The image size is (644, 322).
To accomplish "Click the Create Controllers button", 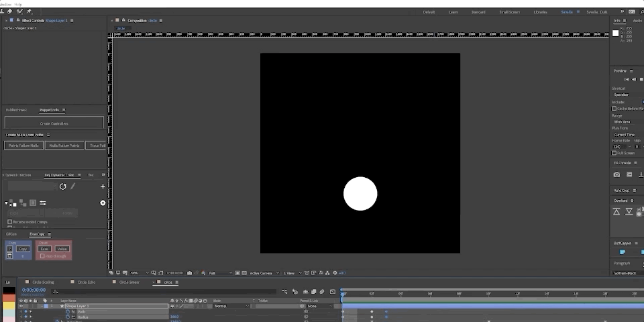I will [x=54, y=123].
